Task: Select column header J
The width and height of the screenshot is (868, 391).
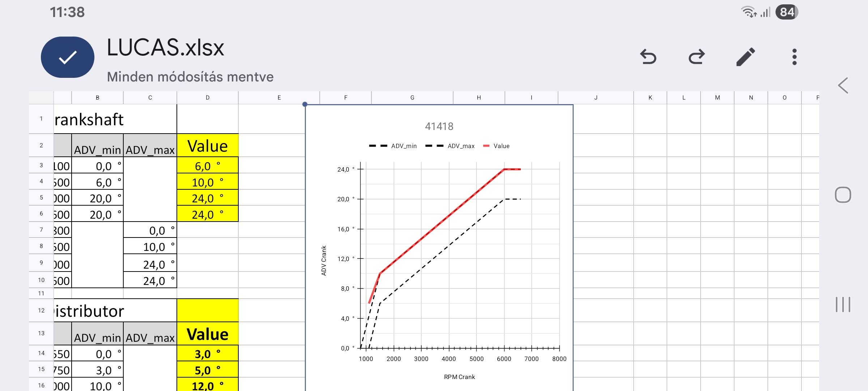Action: coord(596,98)
